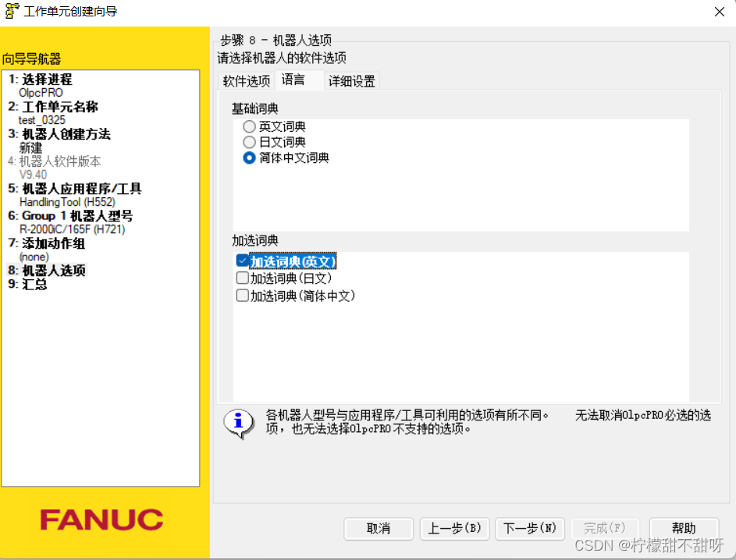
Task: Click the 加选词典 group label
Action: (255, 240)
